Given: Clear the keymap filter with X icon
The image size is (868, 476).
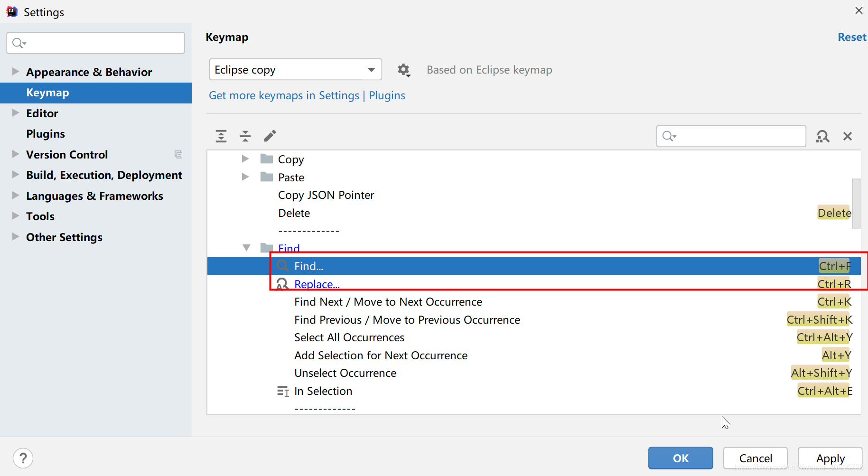Looking at the screenshot, I should (x=848, y=137).
